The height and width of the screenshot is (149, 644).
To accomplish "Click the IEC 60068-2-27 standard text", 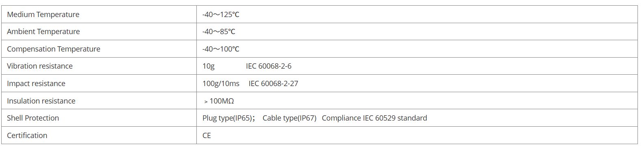I will [x=274, y=83].
